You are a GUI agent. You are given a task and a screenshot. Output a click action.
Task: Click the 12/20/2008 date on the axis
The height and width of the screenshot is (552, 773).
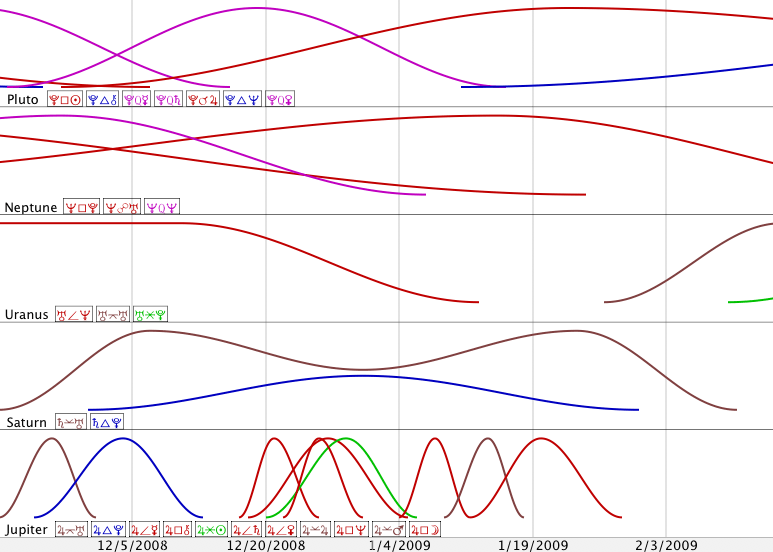[266, 545]
